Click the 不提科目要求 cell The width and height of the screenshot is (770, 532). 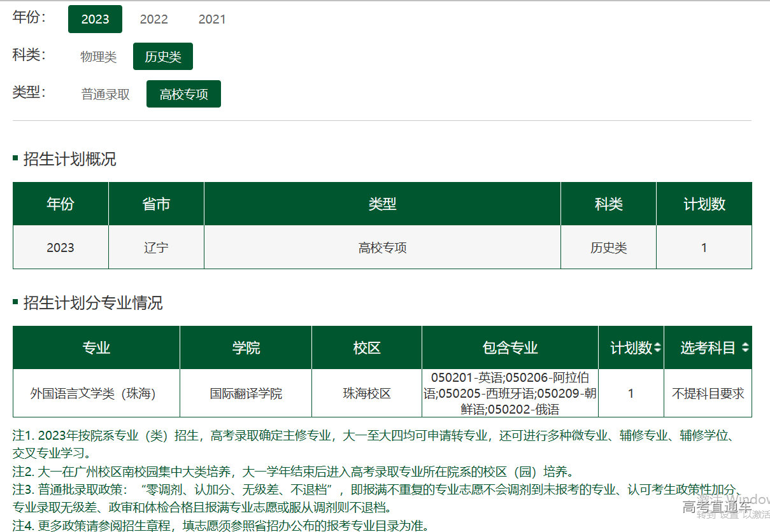coord(708,394)
